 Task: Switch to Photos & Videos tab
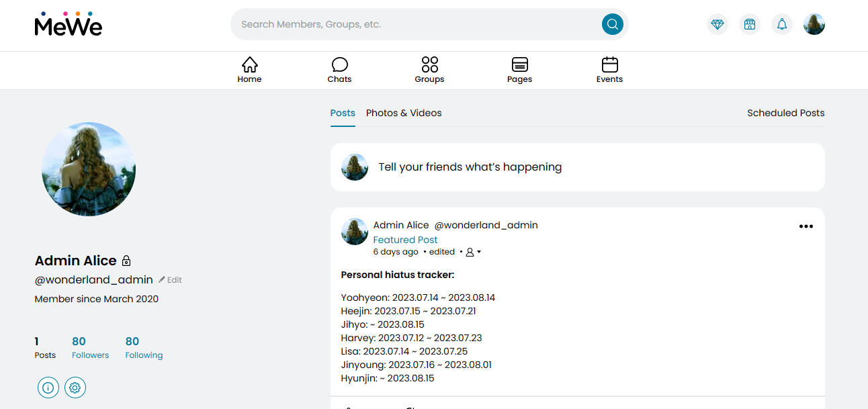pos(404,113)
